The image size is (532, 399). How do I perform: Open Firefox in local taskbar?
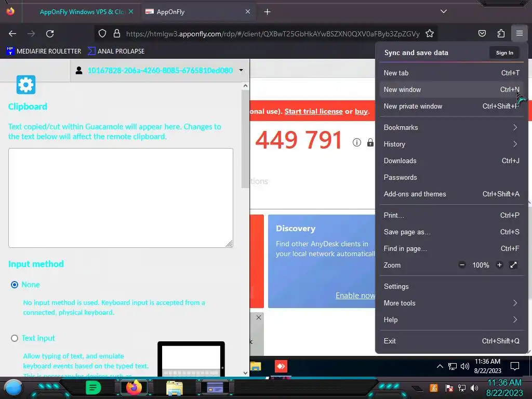[134, 388]
